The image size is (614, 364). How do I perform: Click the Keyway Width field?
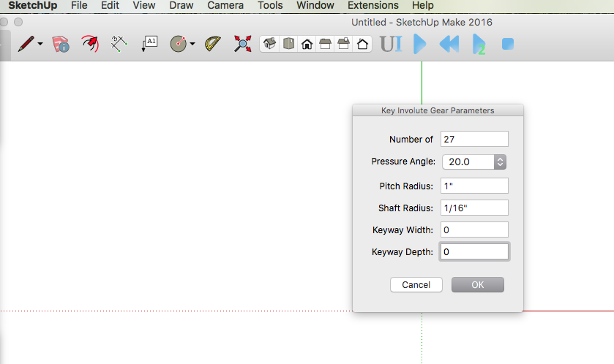point(474,230)
